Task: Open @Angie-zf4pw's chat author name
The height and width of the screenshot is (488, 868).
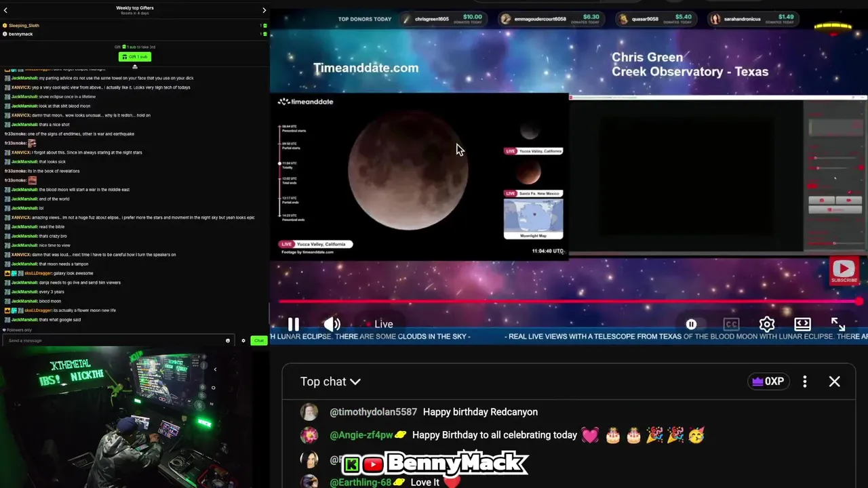Action: 361,435
